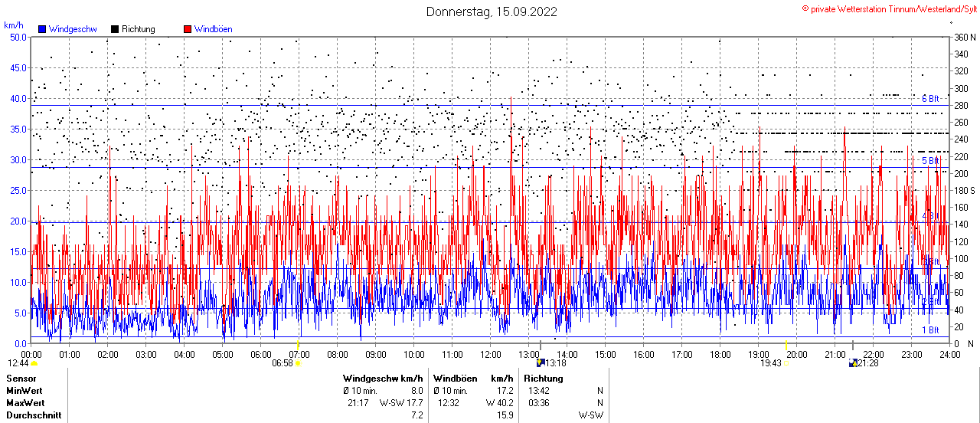Click the '13:42' direction min time
The image size is (980, 423).
[539, 391]
